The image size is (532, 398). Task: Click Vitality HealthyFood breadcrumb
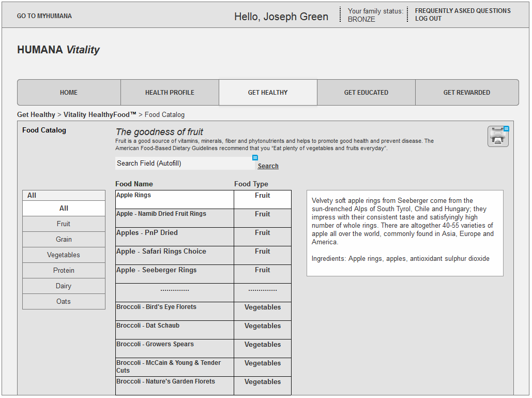point(100,115)
